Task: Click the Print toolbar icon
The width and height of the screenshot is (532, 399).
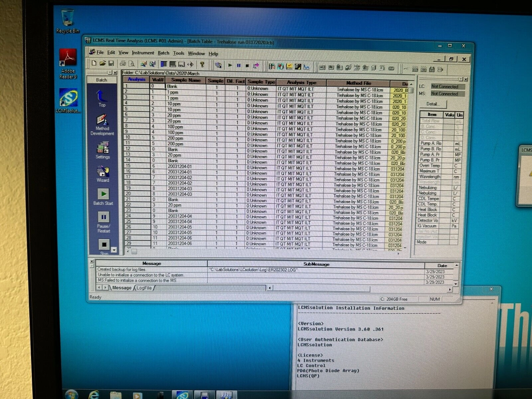Action: pos(123,64)
